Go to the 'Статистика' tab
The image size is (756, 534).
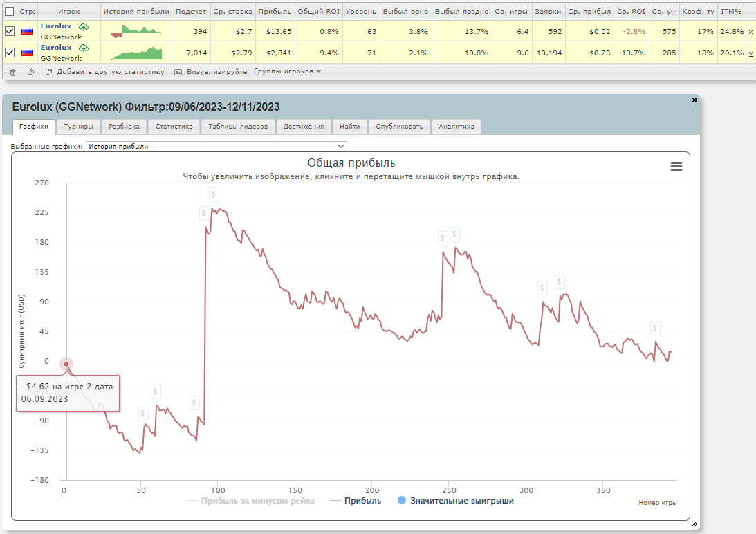pos(174,127)
